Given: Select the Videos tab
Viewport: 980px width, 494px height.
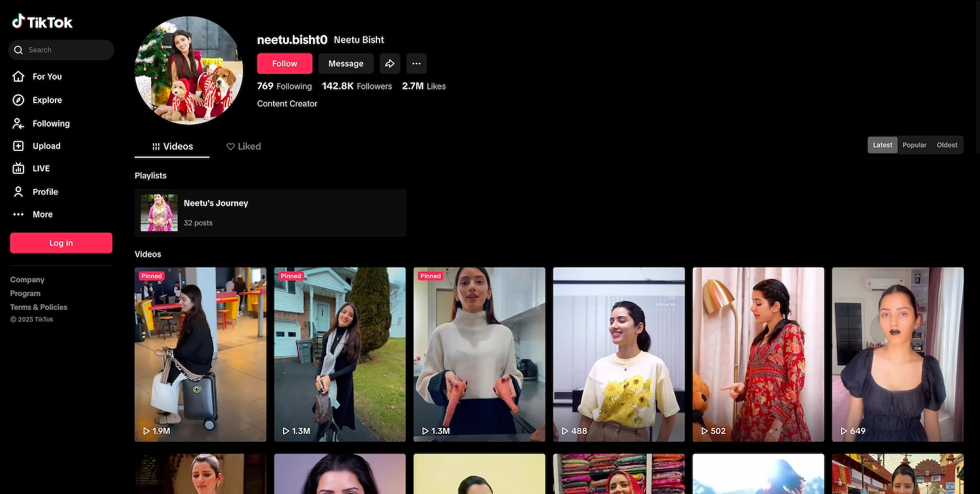Looking at the screenshot, I should pyautogui.click(x=172, y=146).
